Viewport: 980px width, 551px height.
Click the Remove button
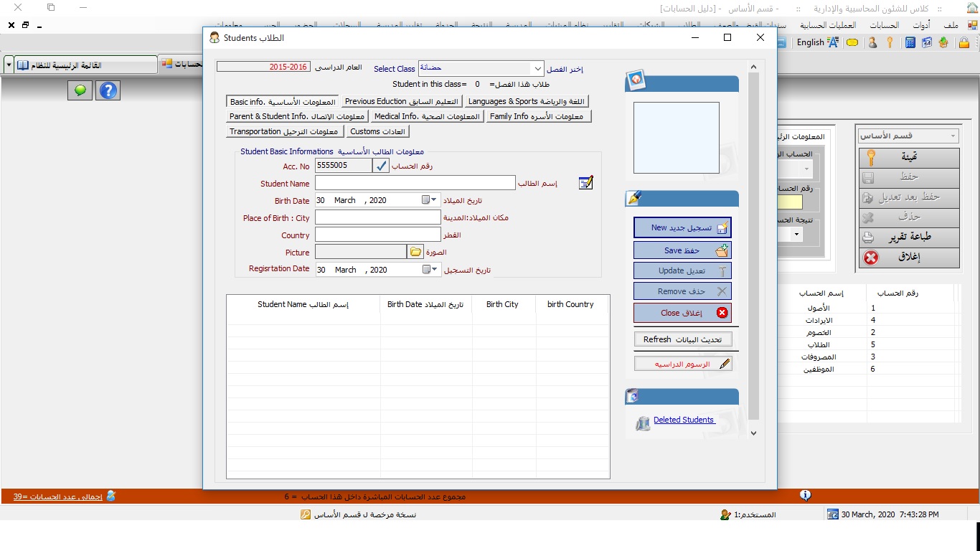click(682, 292)
